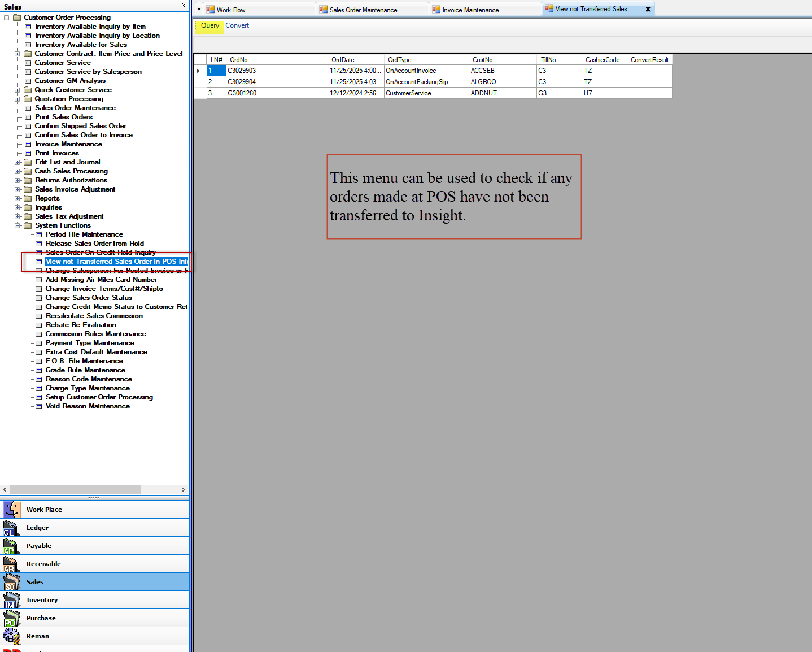Close the View not Transferred Sales tab
The image size is (812, 652).
point(648,9)
